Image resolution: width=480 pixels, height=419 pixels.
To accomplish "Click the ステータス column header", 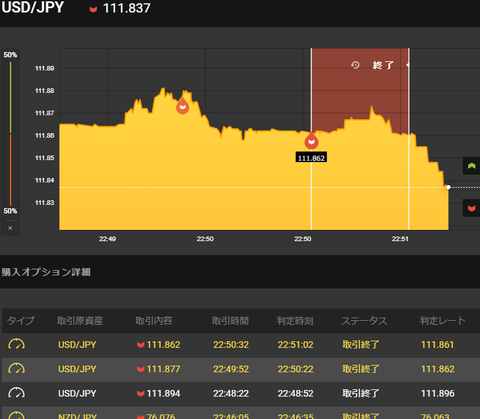I will coord(364,321).
